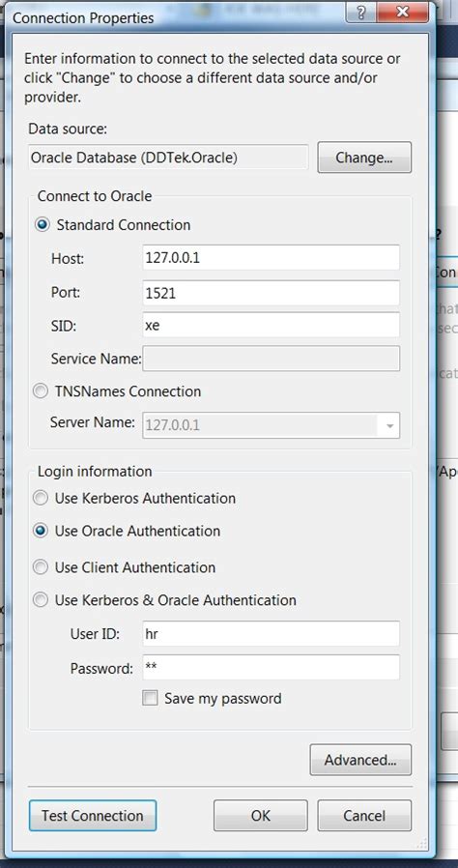Click the Data source text box
The width and height of the screenshot is (458, 868).
pos(168,158)
